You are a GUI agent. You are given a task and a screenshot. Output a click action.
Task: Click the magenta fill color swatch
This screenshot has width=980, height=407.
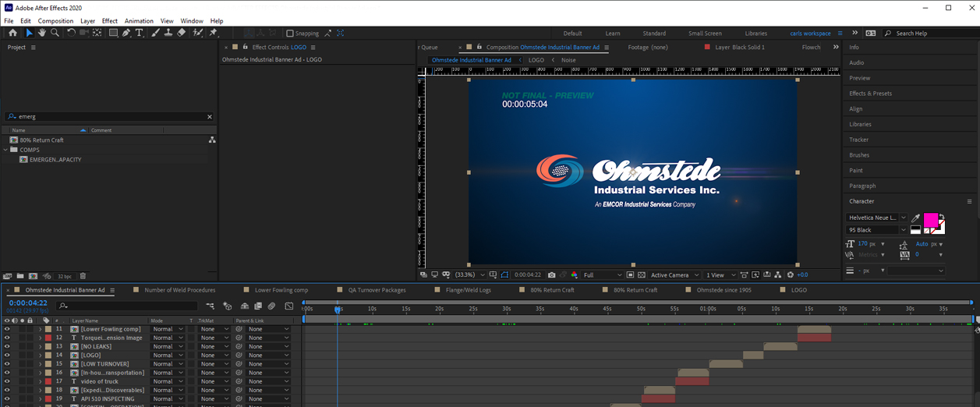tap(930, 220)
